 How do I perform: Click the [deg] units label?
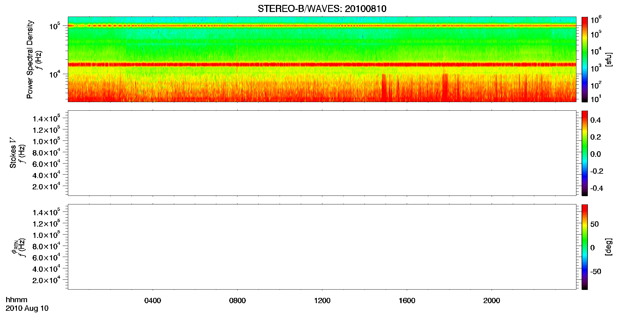[609, 247]
